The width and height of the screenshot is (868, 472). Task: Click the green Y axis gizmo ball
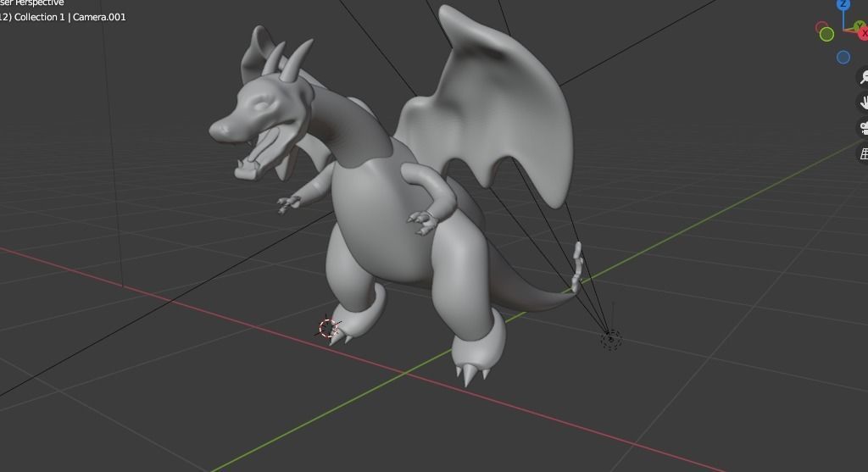860,26
